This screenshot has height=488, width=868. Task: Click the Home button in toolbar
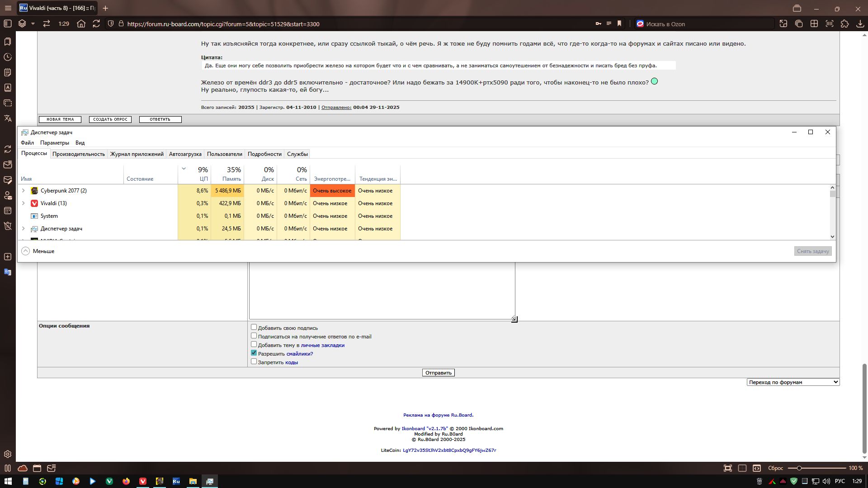[x=81, y=24]
